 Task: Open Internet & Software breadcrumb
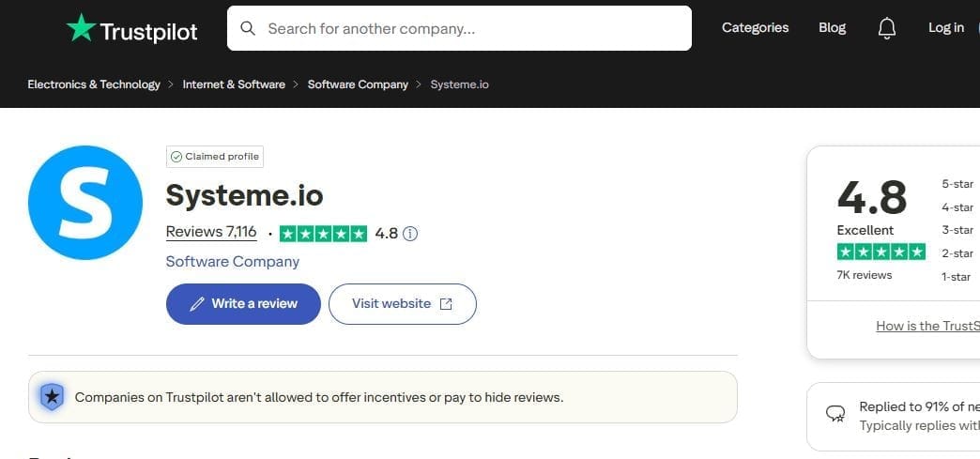(234, 84)
